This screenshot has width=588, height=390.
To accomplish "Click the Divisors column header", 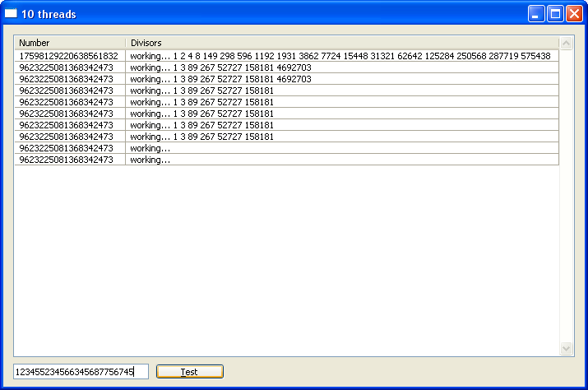I will pos(341,43).
